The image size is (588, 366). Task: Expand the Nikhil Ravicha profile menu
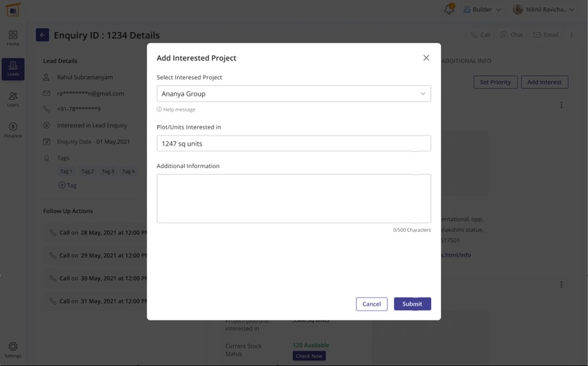pos(544,10)
